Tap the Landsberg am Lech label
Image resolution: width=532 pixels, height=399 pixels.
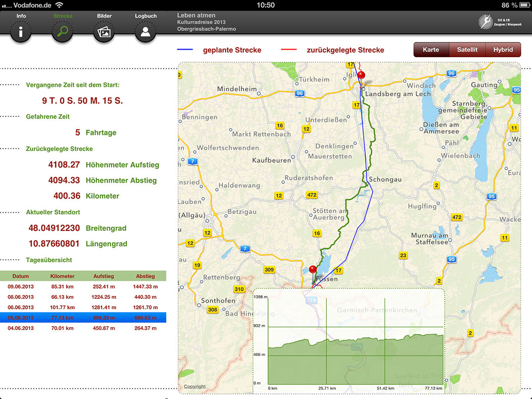point(398,94)
